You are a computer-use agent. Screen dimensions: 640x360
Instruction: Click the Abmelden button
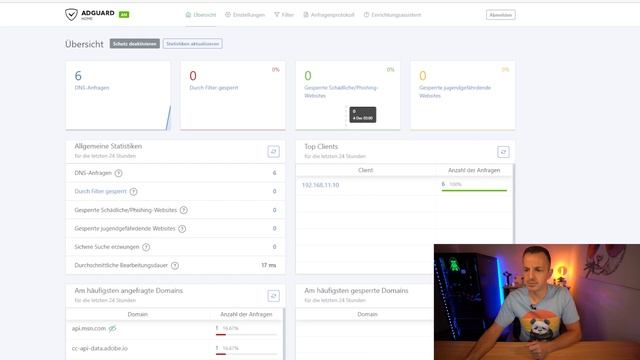(x=500, y=15)
